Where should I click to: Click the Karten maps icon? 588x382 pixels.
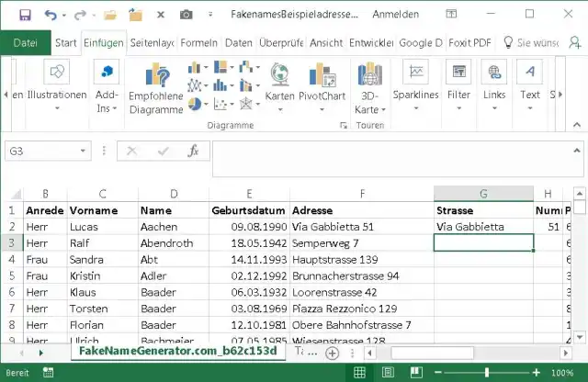[x=279, y=83]
